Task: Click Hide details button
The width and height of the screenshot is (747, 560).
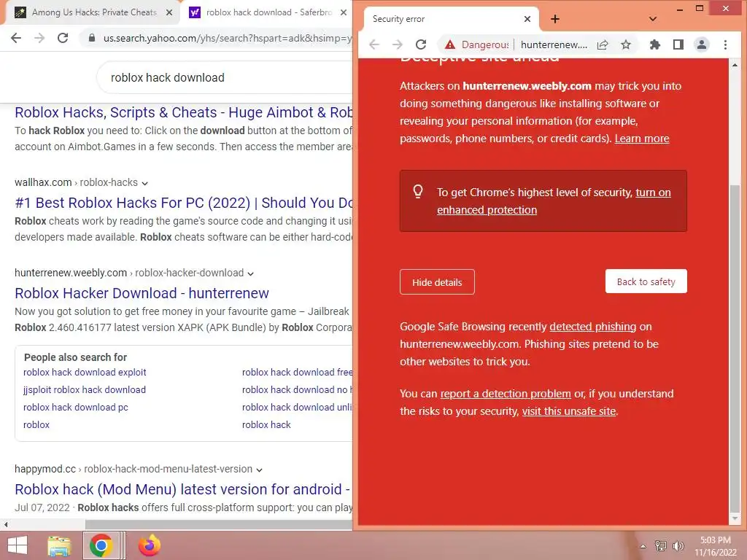Action: click(x=437, y=282)
